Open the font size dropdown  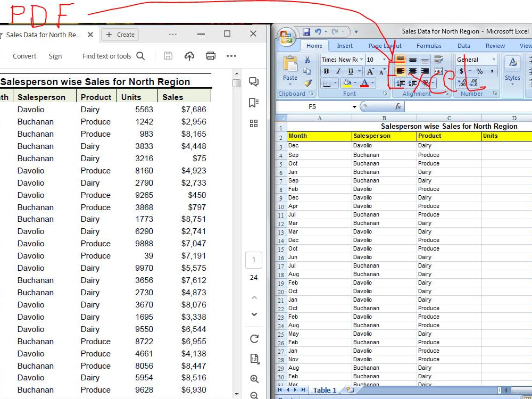coord(384,60)
